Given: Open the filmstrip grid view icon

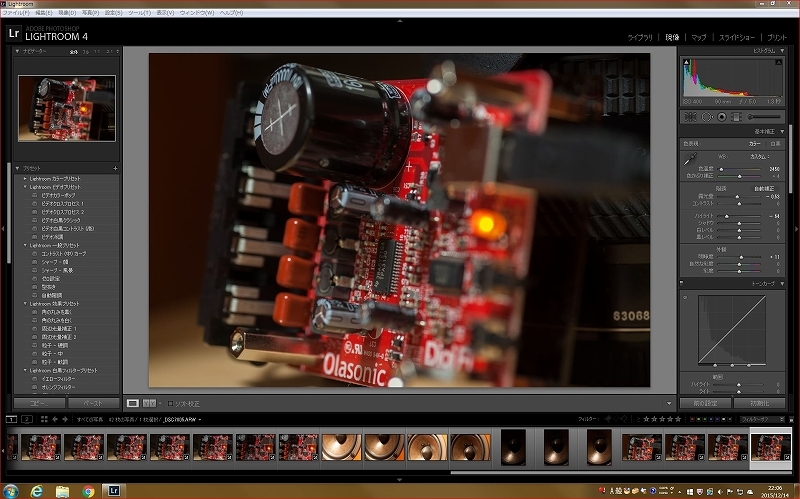Looking at the screenshot, I should [44, 419].
